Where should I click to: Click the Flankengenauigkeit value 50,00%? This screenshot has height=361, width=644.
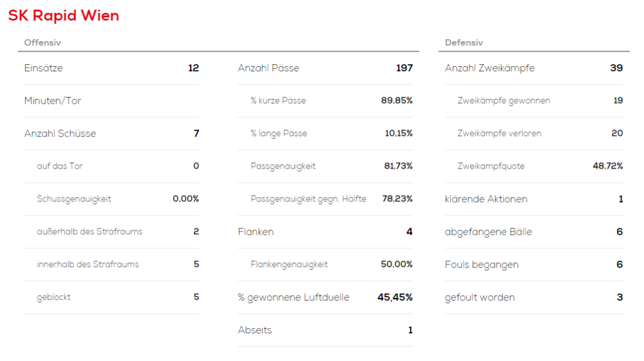click(397, 264)
